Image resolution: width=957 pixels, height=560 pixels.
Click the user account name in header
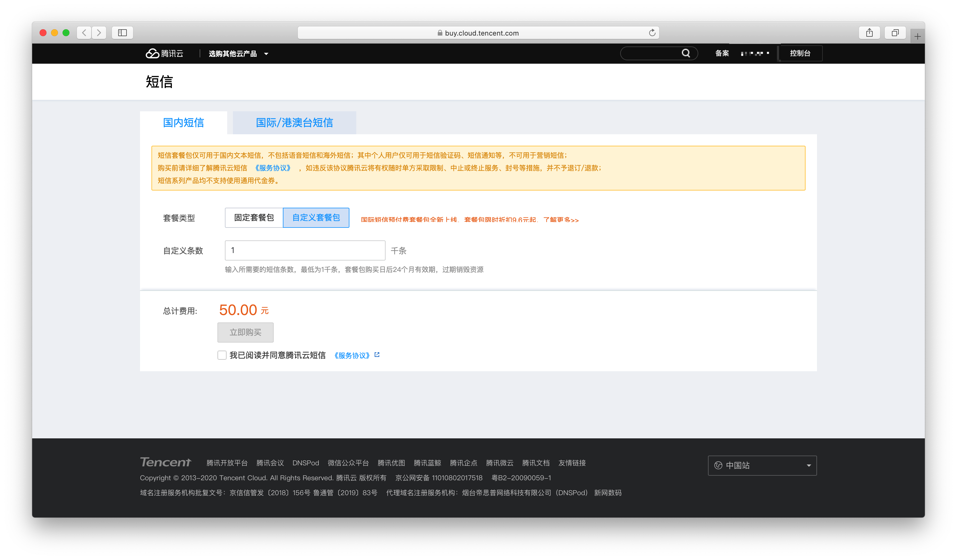click(755, 54)
